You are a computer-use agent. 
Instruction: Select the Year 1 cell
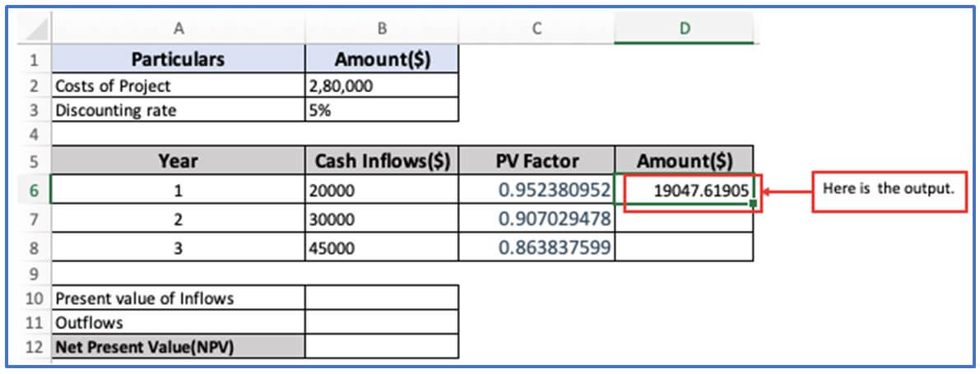click(x=178, y=190)
